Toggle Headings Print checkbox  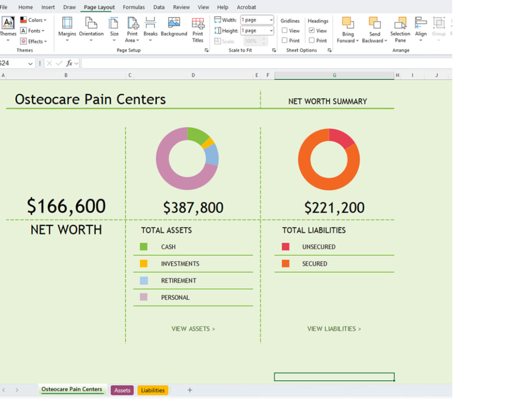click(311, 40)
